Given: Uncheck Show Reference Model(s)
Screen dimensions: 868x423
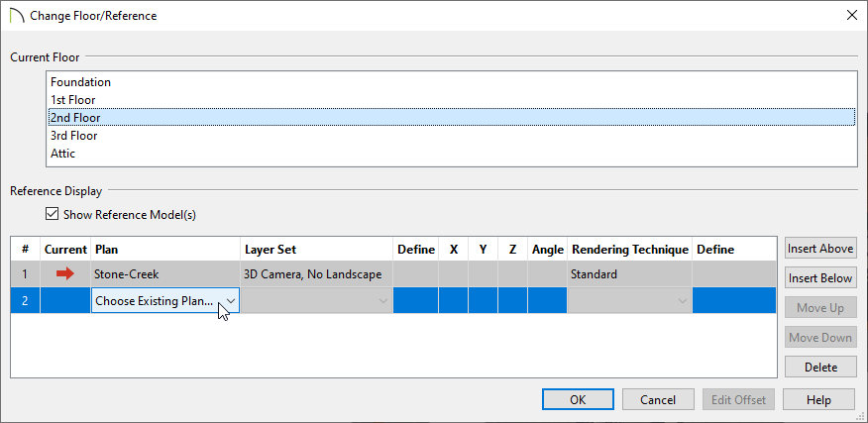Looking at the screenshot, I should click(52, 214).
